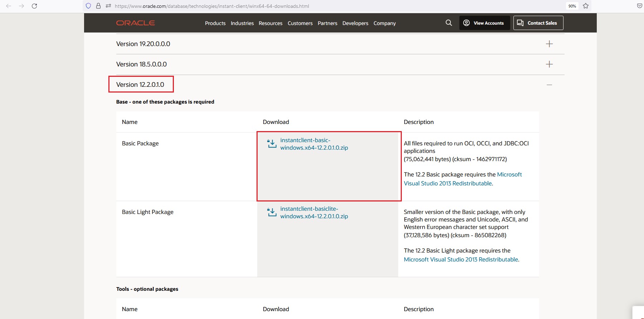
Task: Bookmark this page with the star icon
Action: 586,6
